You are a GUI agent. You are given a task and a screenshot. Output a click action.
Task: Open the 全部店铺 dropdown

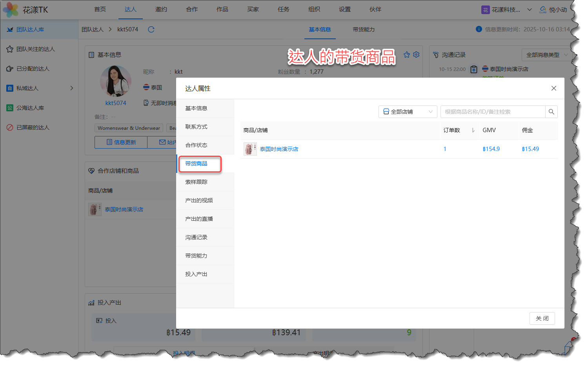pos(408,112)
